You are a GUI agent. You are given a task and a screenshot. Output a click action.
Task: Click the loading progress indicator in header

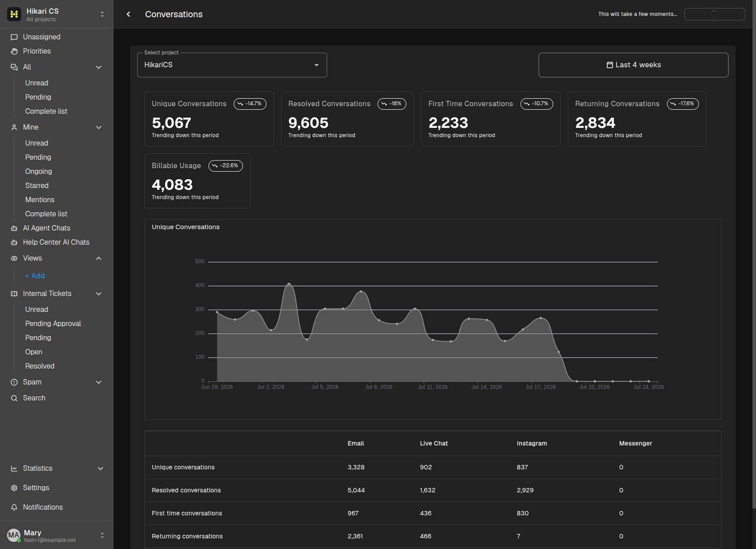(714, 14)
